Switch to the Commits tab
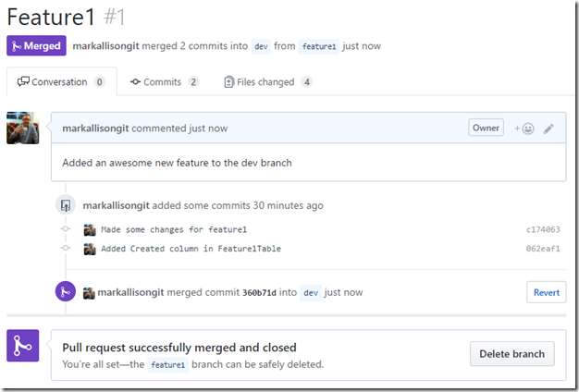This screenshot has width=579, height=392. [165, 82]
